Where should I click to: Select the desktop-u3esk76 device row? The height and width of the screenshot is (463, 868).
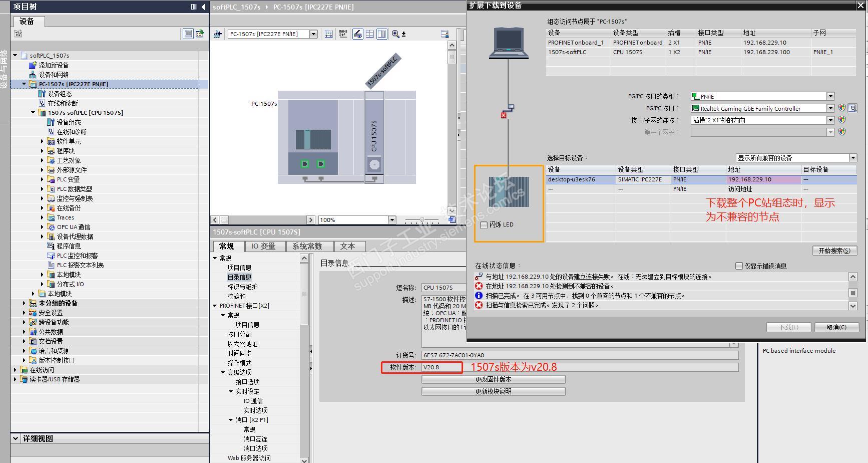pos(701,179)
